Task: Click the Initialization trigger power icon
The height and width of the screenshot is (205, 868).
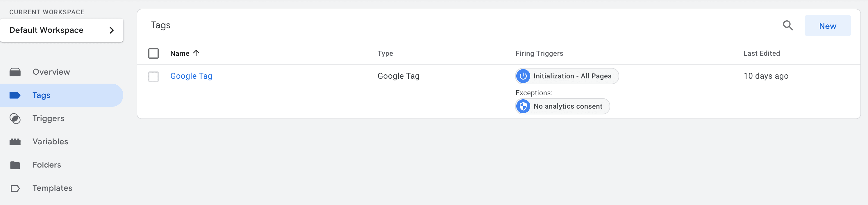Action: point(523,76)
